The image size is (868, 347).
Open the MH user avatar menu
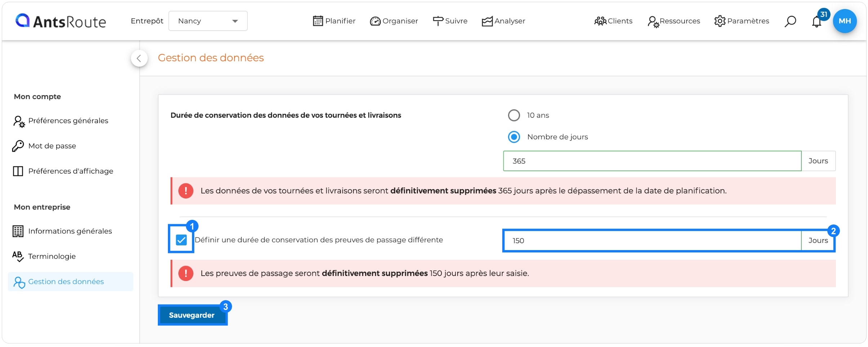click(x=845, y=21)
